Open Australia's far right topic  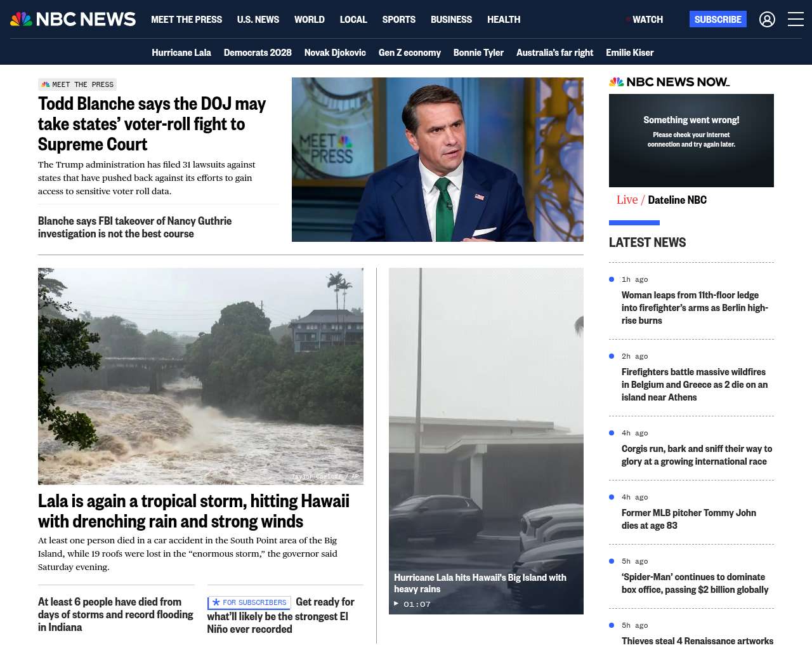tap(555, 53)
